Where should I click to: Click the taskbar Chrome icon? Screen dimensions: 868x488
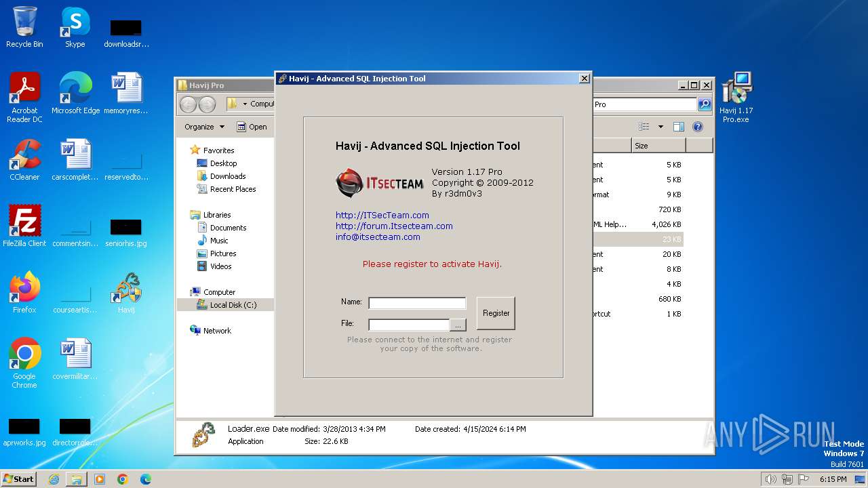tap(123, 479)
